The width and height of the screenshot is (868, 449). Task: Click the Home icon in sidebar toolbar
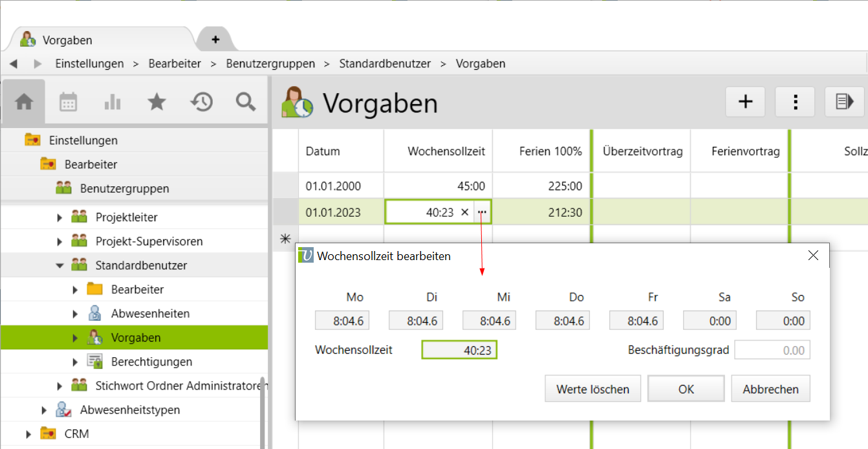(24, 102)
